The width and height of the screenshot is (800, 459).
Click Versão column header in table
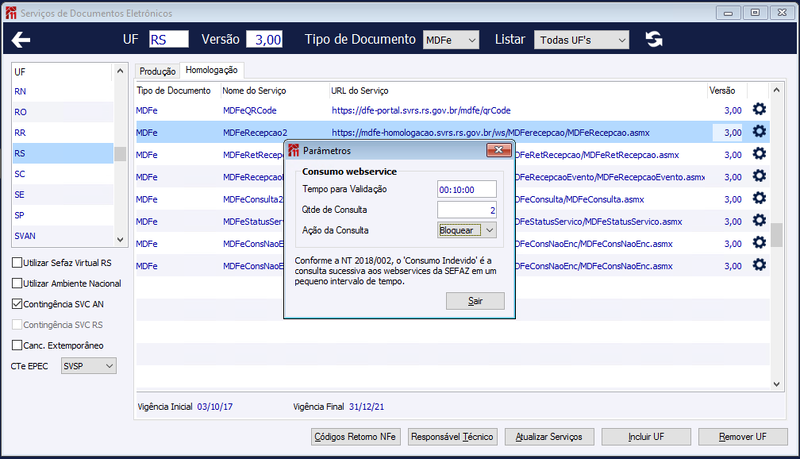(x=722, y=90)
